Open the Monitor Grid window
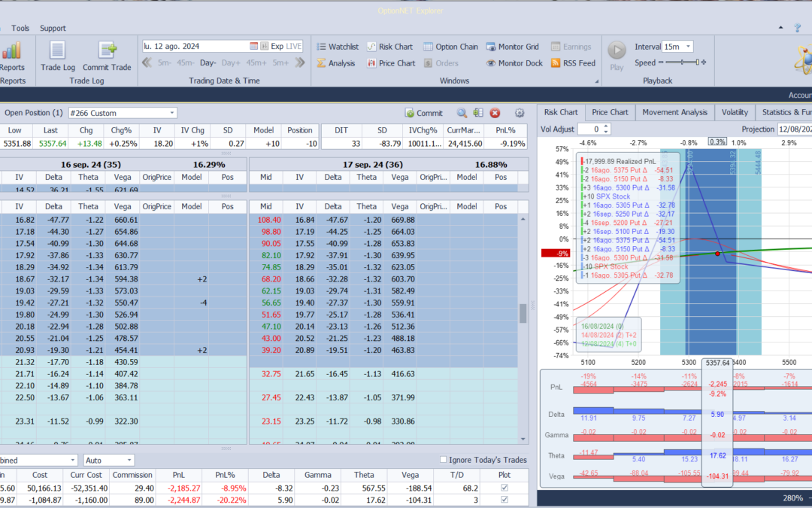The height and width of the screenshot is (508, 812). [x=513, y=47]
